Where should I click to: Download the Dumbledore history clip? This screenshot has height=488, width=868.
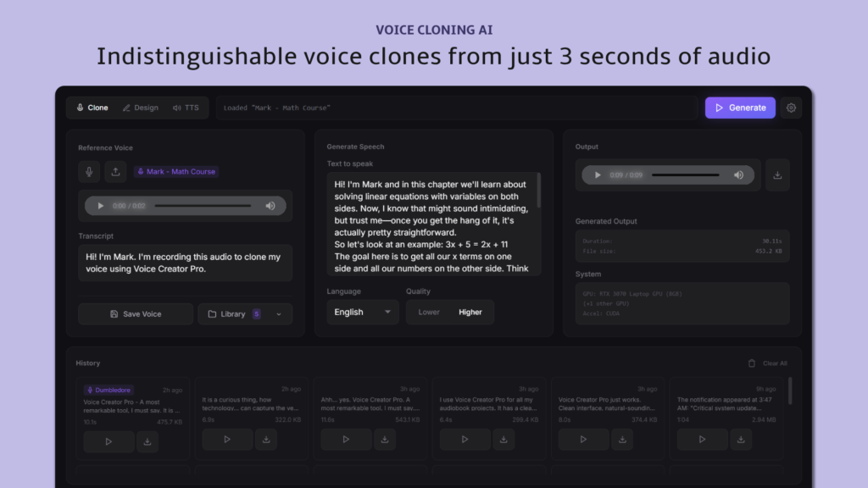(x=147, y=441)
